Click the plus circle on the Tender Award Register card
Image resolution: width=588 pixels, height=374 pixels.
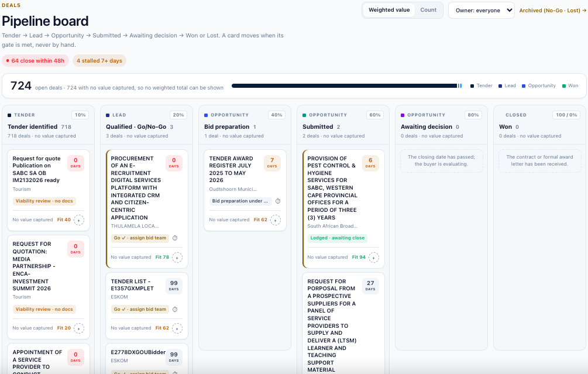[275, 220]
